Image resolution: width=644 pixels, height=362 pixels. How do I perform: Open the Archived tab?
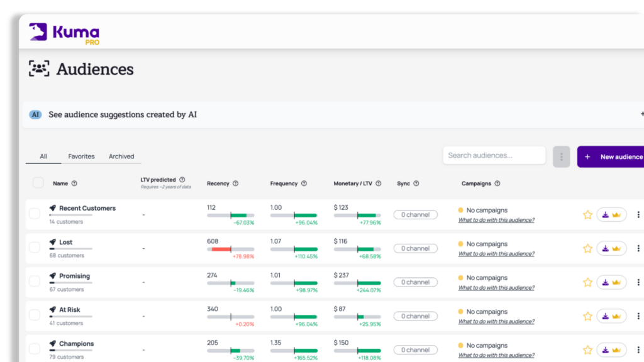coord(121,156)
